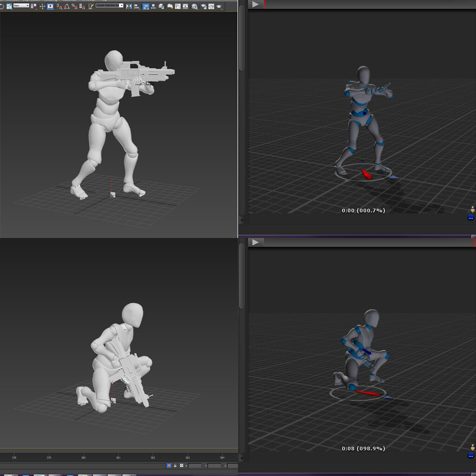
Task: Toggle Selection Lock in the status bar
Action: click(175, 466)
